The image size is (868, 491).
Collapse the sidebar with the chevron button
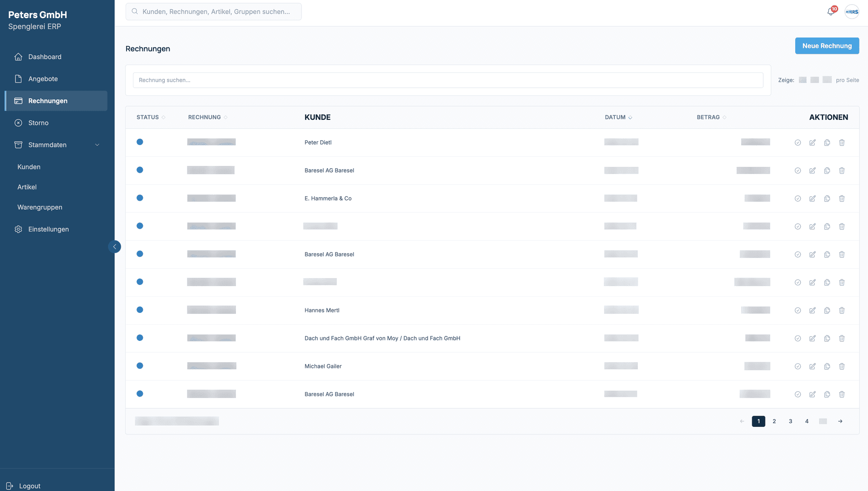point(114,246)
